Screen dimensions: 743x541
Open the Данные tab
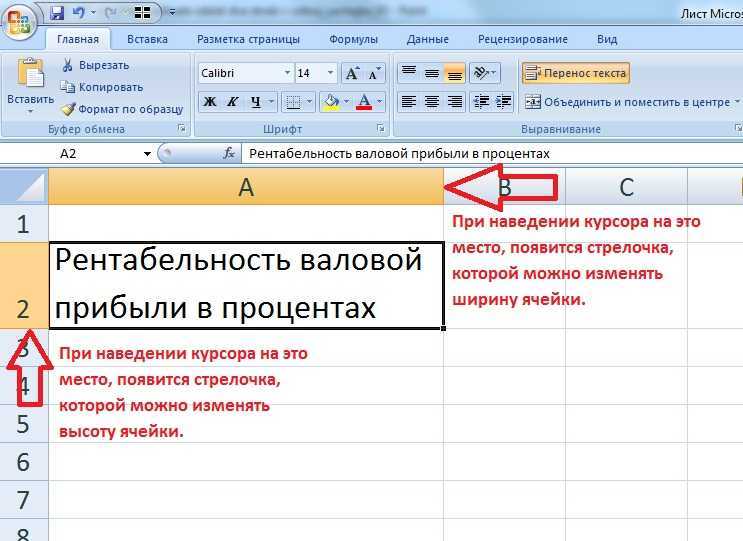pos(427,39)
